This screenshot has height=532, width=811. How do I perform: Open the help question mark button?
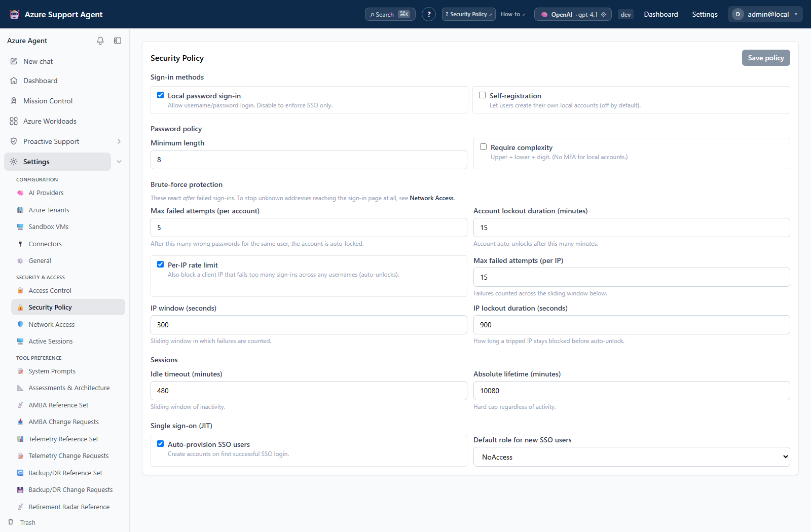tap(429, 14)
